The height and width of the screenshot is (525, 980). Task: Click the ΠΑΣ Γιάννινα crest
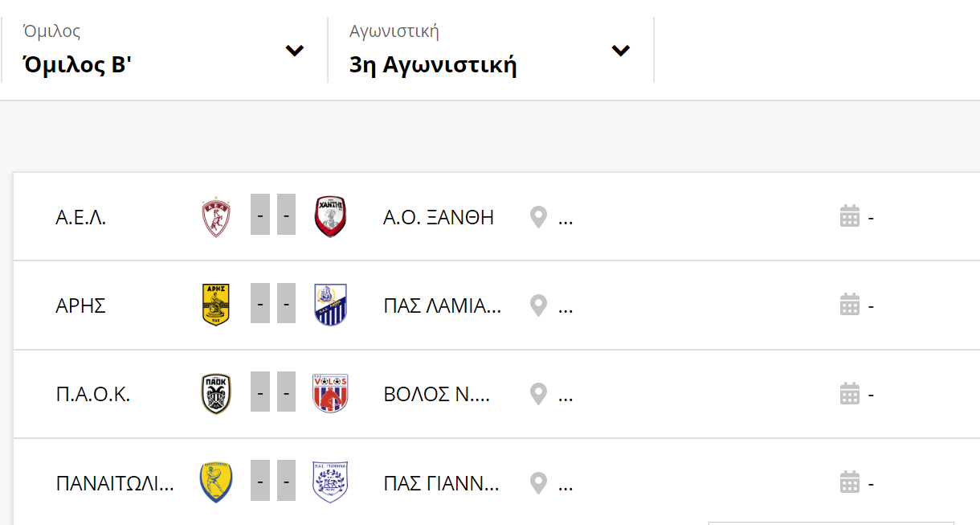click(x=330, y=482)
